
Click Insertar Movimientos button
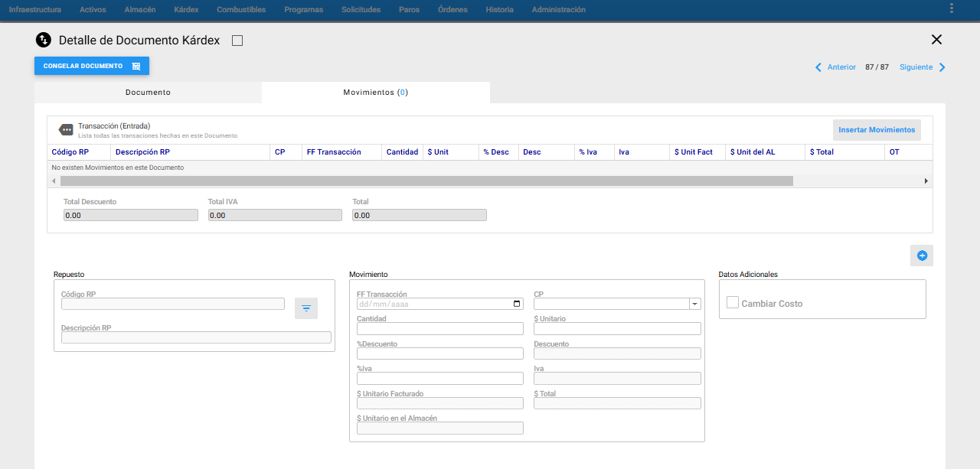click(877, 130)
